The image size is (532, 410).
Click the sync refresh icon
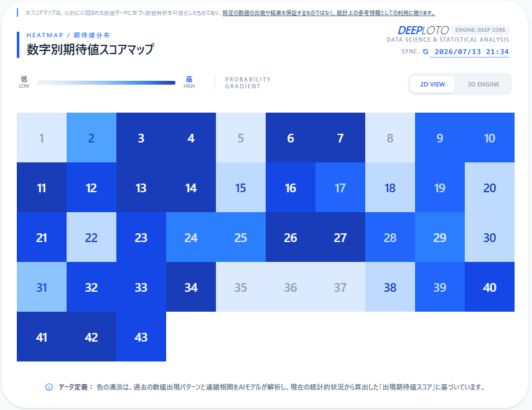pyautogui.click(x=426, y=52)
